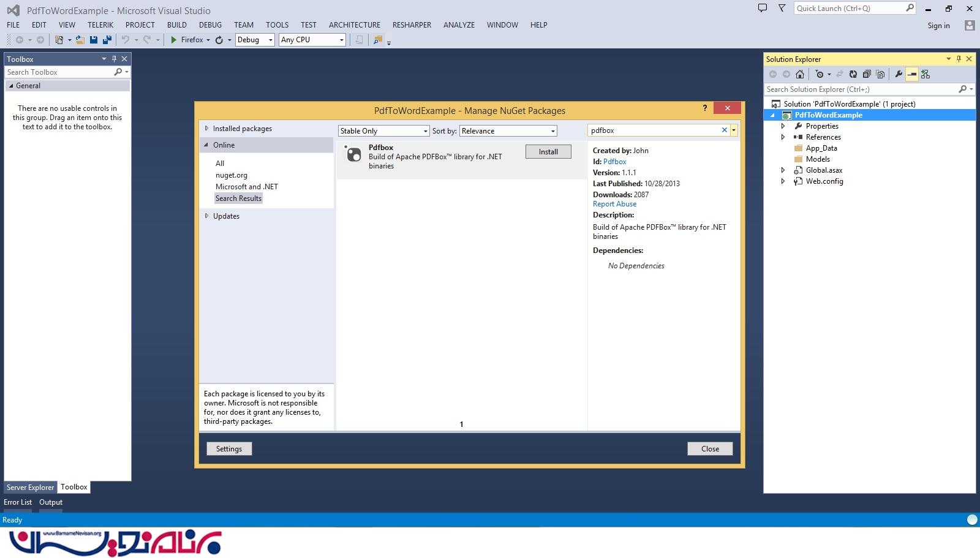Click the Home icon in Solution Explorer

[x=799, y=74]
